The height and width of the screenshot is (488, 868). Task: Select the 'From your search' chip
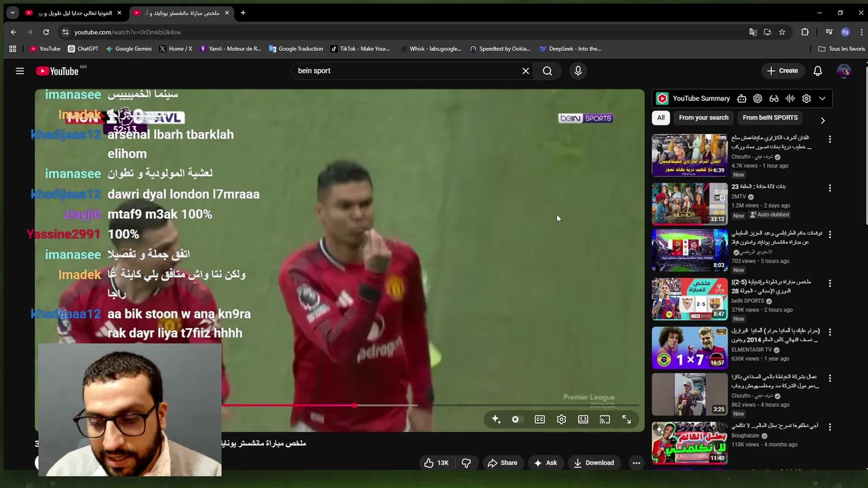703,117
